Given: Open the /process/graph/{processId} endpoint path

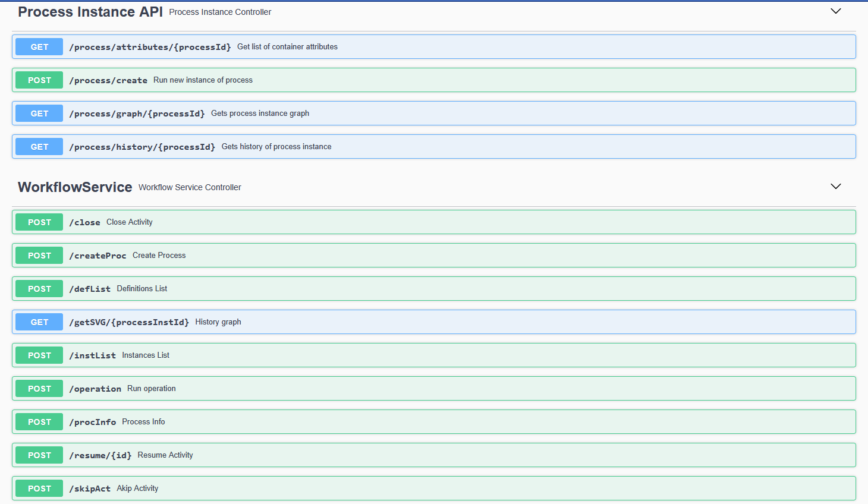Looking at the screenshot, I should (137, 114).
